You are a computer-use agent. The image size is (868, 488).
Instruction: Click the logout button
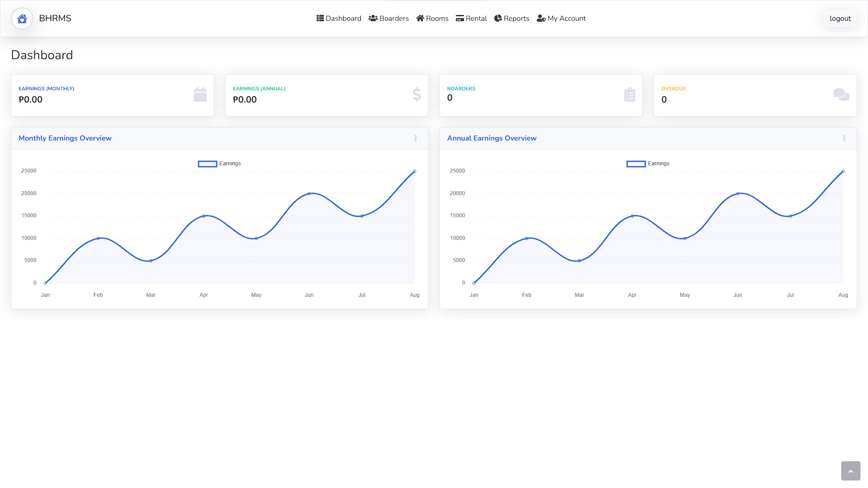840,19
